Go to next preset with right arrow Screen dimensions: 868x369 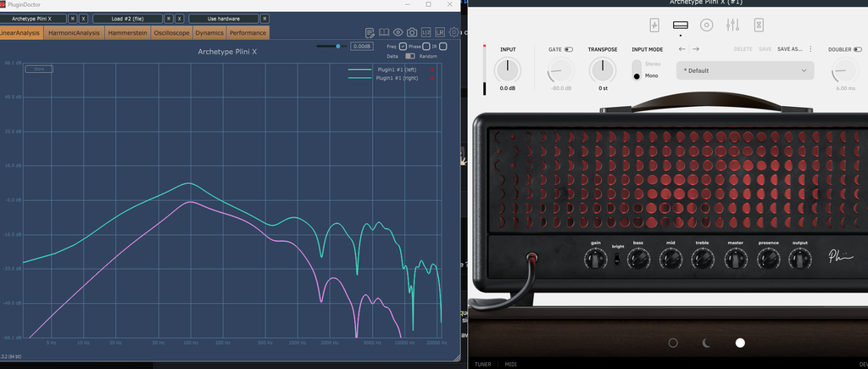(696, 49)
